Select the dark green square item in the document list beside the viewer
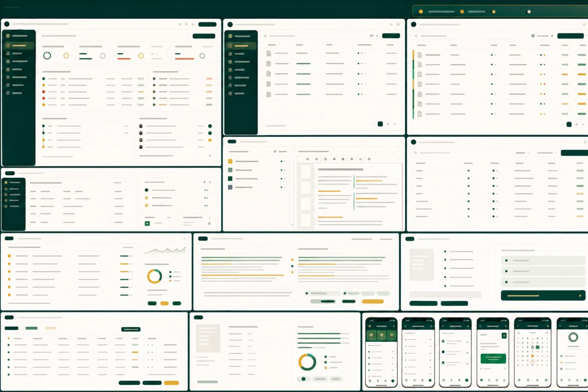588x392 pixels. (231, 178)
